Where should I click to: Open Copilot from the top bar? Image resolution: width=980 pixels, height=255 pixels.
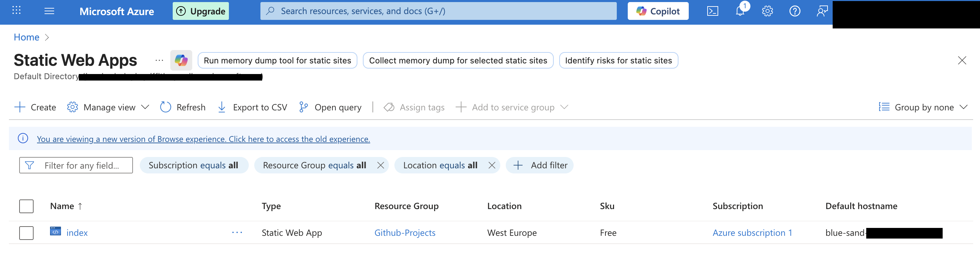[658, 11]
